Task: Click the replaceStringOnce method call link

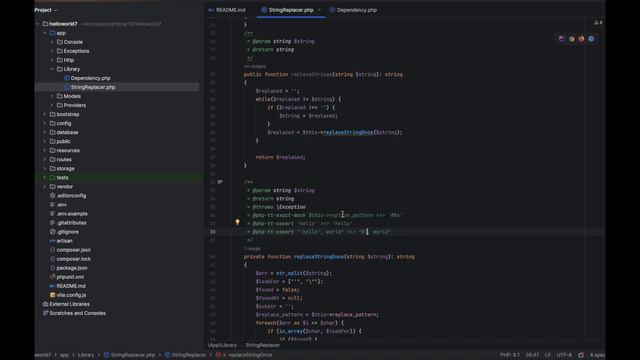Action: click(348, 132)
